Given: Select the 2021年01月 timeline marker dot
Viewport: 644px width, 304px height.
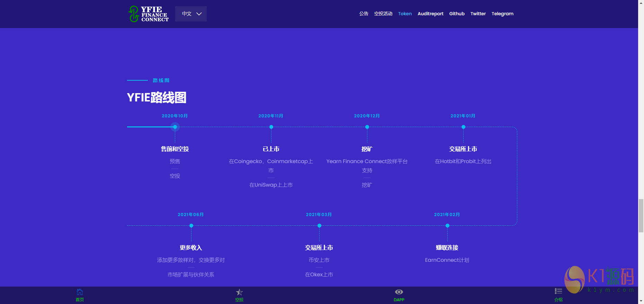Looking at the screenshot, I should [463, 127].
